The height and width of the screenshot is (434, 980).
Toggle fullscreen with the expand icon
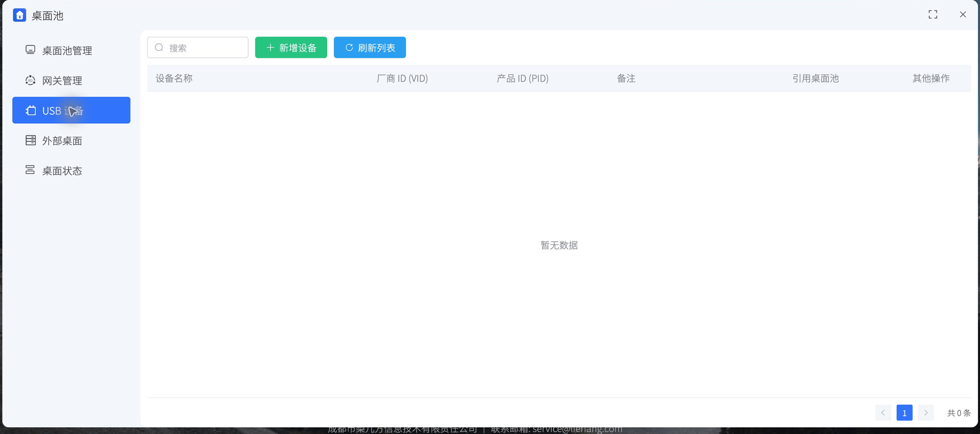pyautogui.click(x=933, y=14)
